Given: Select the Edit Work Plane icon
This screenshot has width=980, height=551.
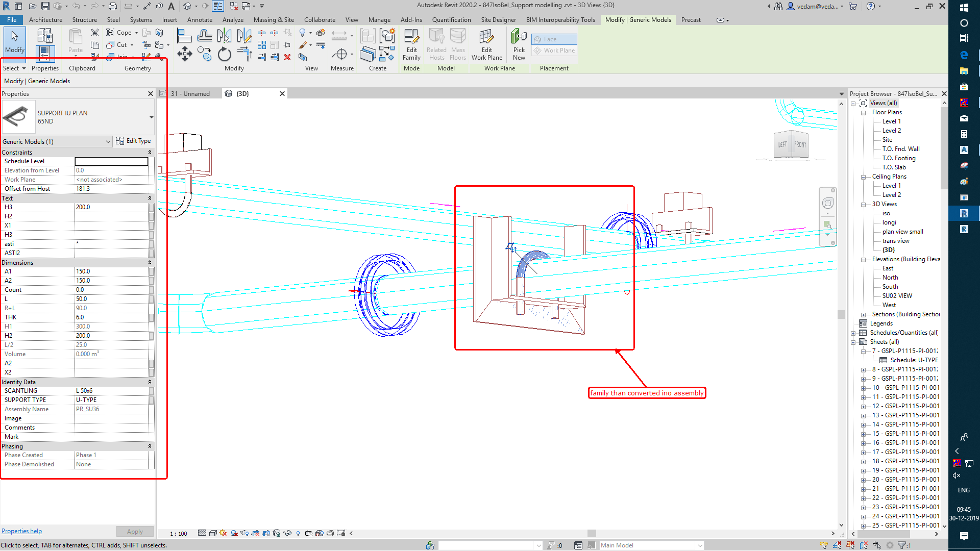Looking at the screenshot, I should click(x=486, y=43).
